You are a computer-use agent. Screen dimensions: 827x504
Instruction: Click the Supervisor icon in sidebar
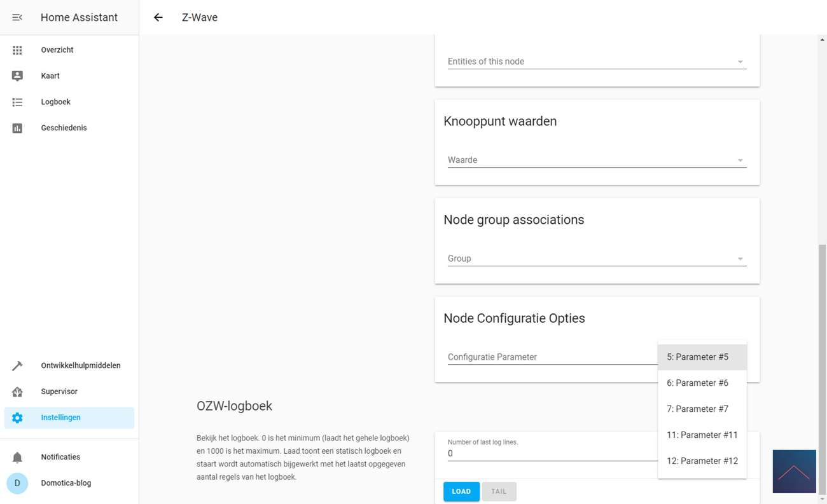pos(17,392)
